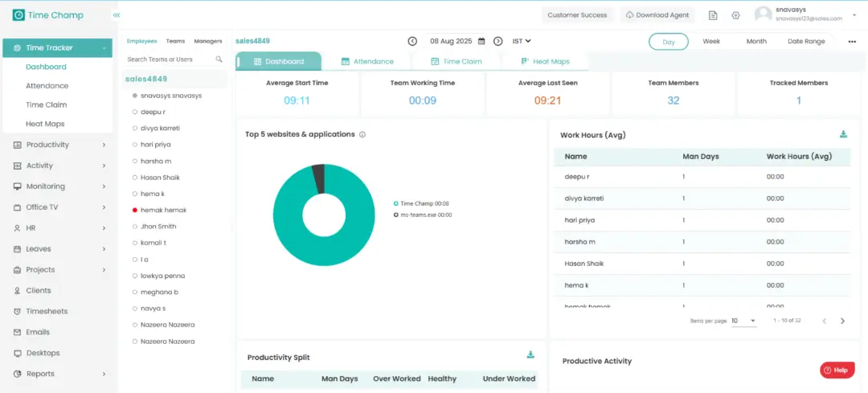Screen dimensions: 868x393
Task: Select the Day view toggle
Action: (668, 42)
